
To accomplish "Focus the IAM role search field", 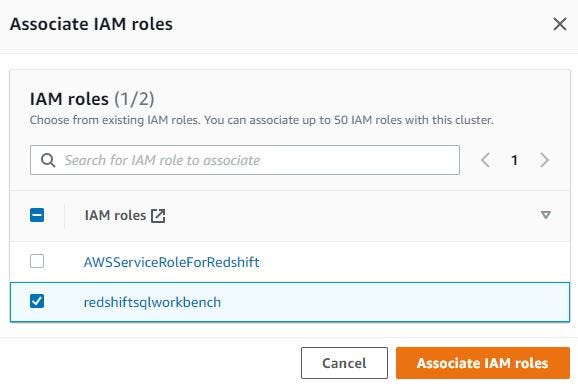I will [x=245, y=160].
